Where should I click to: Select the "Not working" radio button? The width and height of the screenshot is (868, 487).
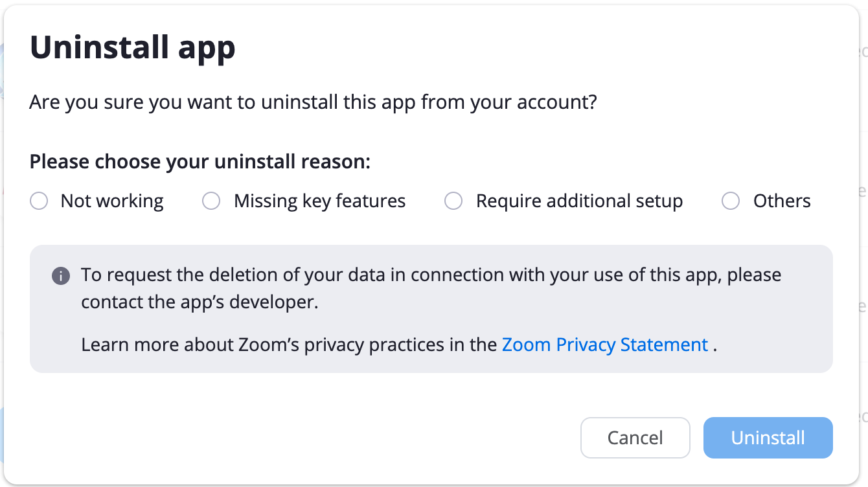coord(39,201)
